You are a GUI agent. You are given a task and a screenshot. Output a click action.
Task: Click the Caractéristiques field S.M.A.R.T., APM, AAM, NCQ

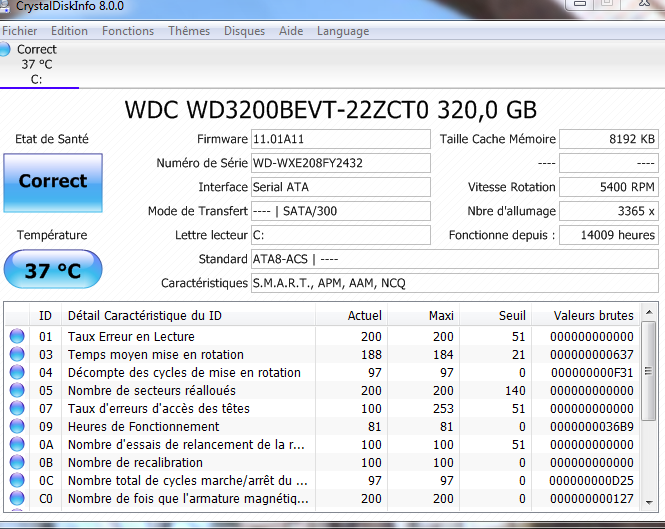coord(455,283)
